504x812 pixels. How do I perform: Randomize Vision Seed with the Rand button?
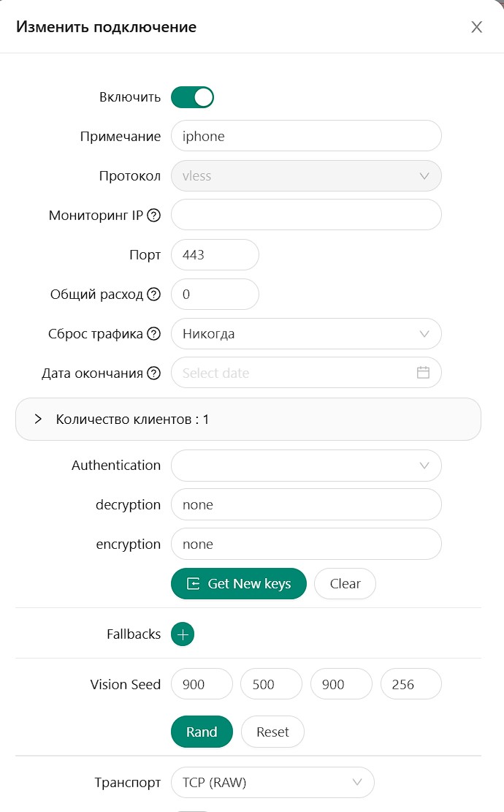(x=202, y=732)
